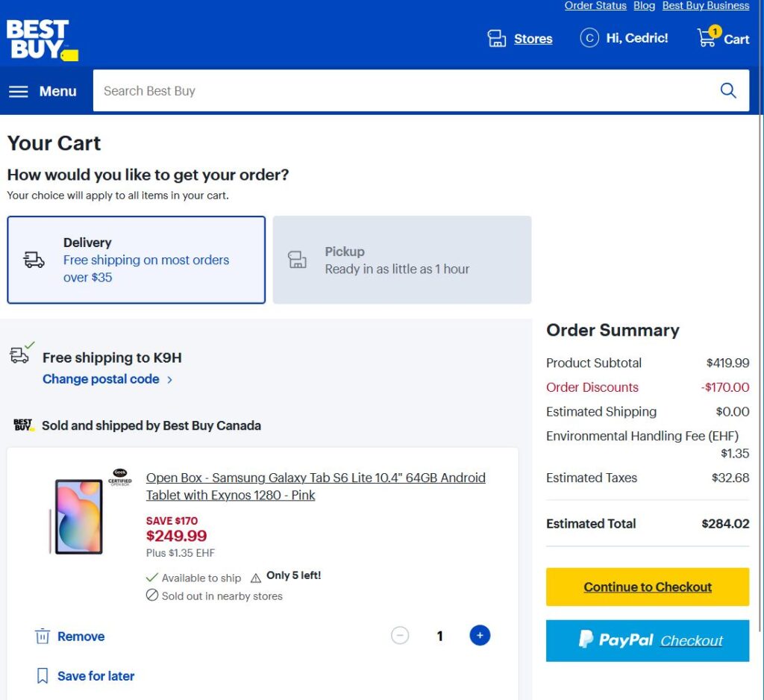Click the Save for later bookmark icon
764x700 pixels.
tap(43, 676)
